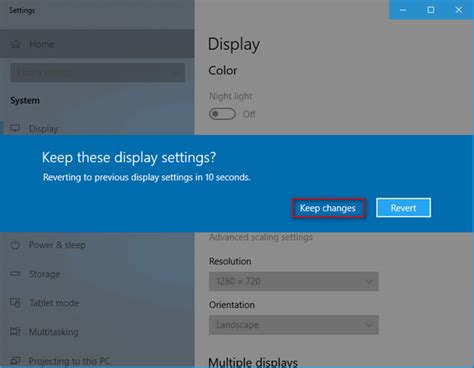474x368 pixels.
Task: Toggle the Night light switch
Action: coord(222,114)
